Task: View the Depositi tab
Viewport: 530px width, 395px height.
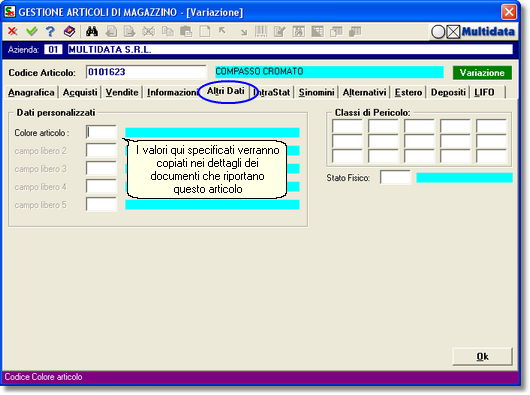Action: (x=448, y=92)
